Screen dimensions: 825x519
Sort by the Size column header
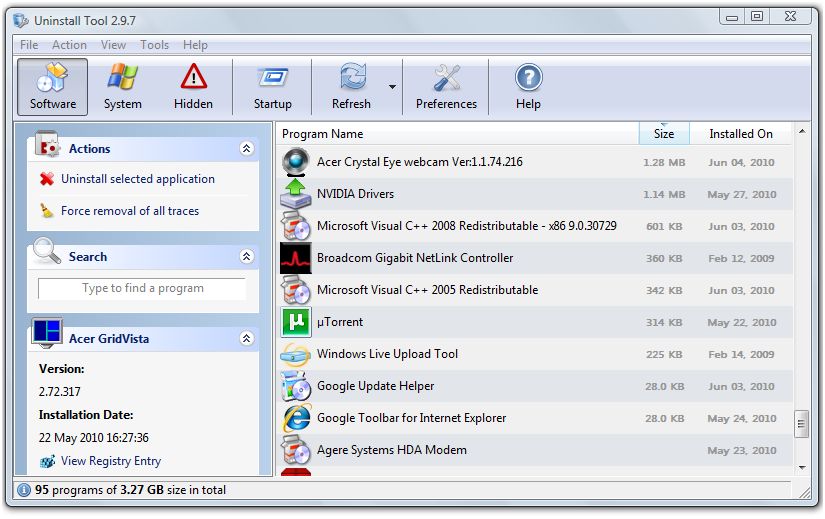(664, 134)
